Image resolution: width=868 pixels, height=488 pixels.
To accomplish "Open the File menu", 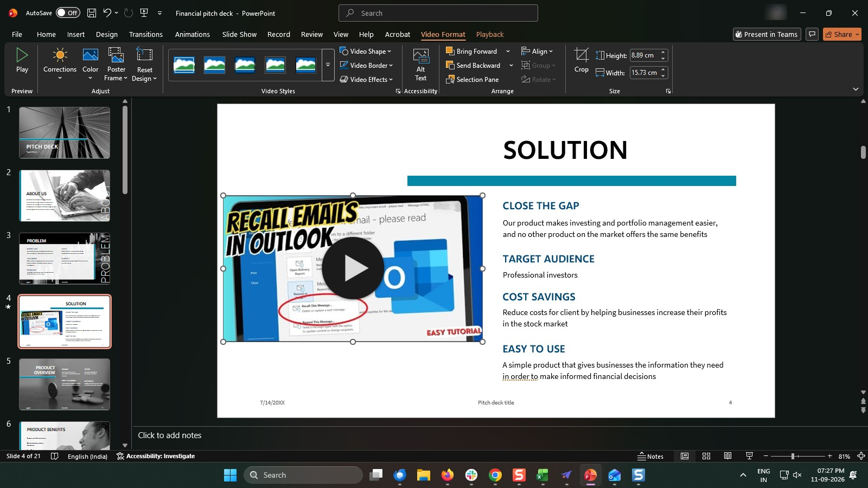I will coord(17,34).
